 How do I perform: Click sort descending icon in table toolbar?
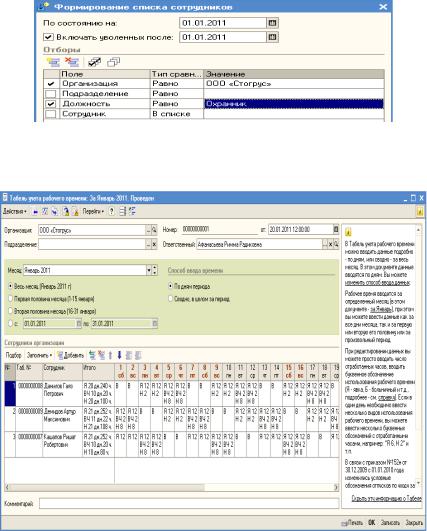(138, 355)
